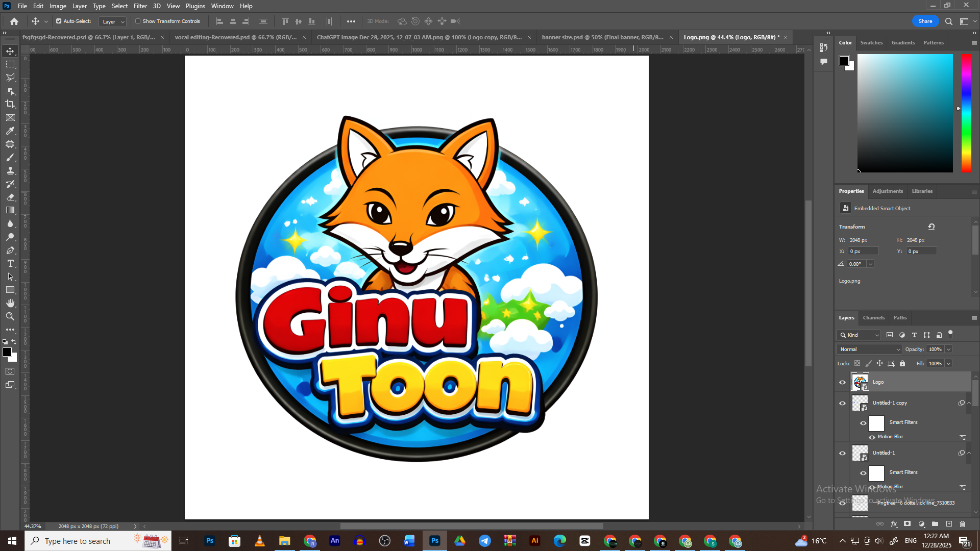This screenshot has width=980, height=551.
Task: Select the Hand tool
Action: point(10,303)
